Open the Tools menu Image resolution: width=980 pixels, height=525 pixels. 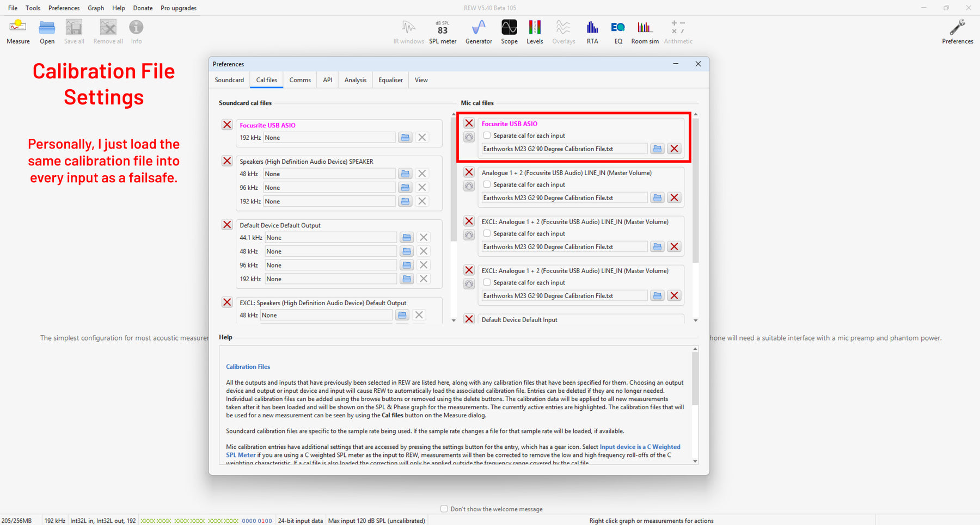33,8
